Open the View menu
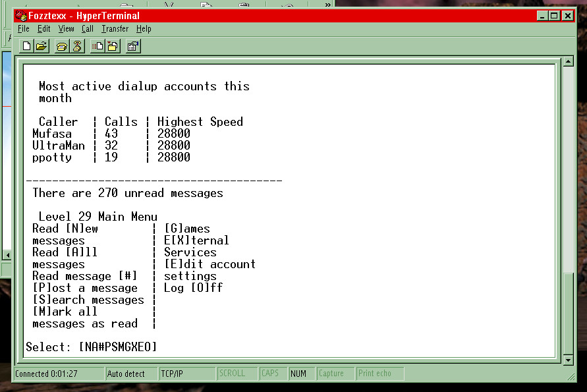This screenshot has height=392, width=587. coord(67,29)
